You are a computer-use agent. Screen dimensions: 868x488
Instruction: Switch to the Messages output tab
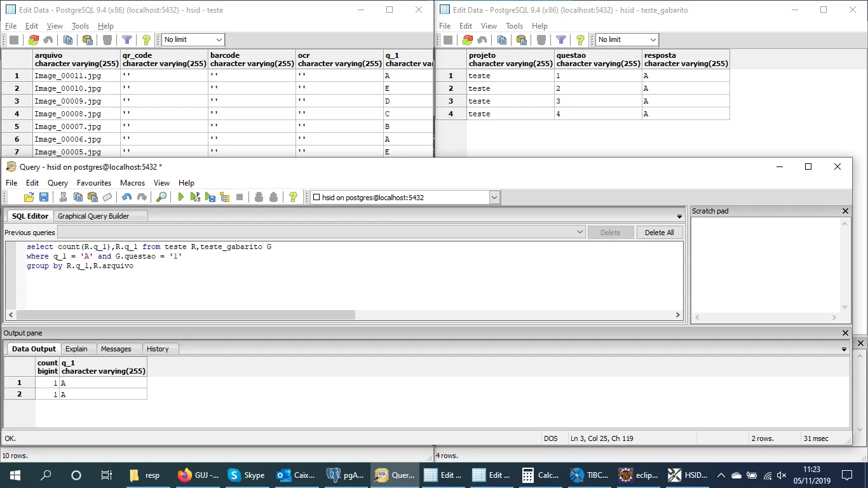pyautogui.click(x=116, y=349)
